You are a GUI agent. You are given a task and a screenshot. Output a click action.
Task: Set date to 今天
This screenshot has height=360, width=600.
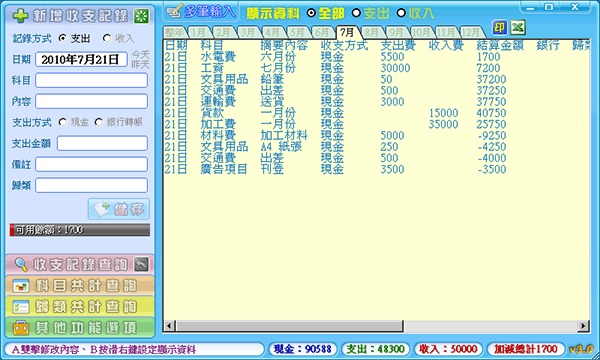click(x=140, y=55)
